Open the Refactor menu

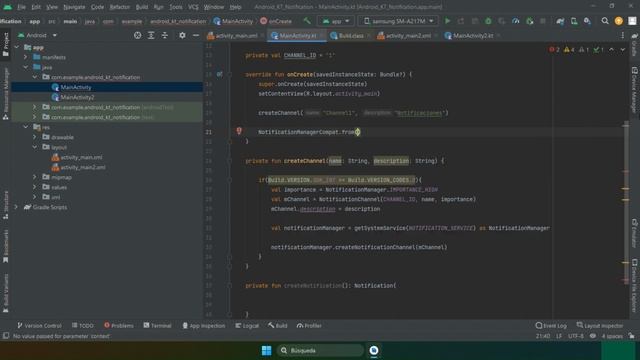(119, 7)
